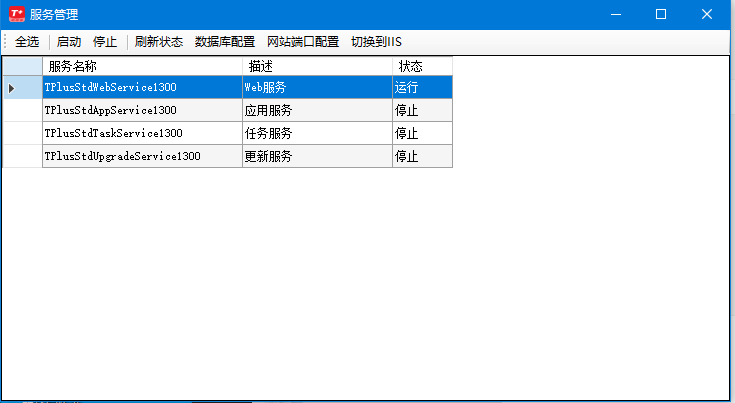Screen dimensions: 735x403
Task: Click the T+ app icon in title bar
Action: [x=17, y=14]
